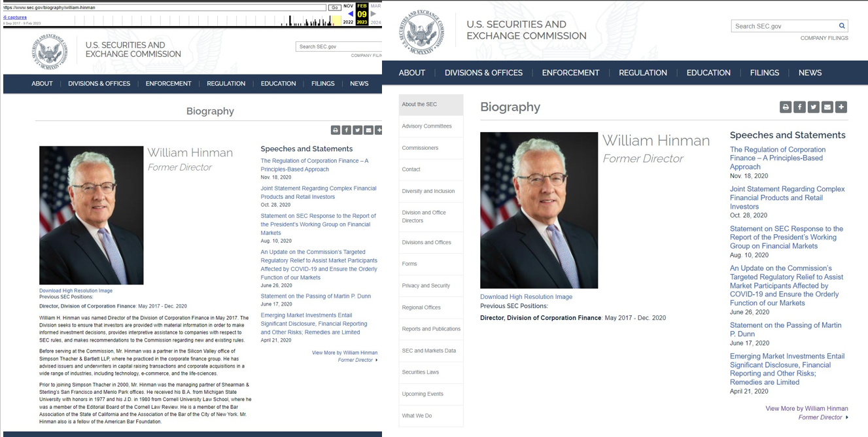Go to previous capture with the blue Wayback arrow

350,14
